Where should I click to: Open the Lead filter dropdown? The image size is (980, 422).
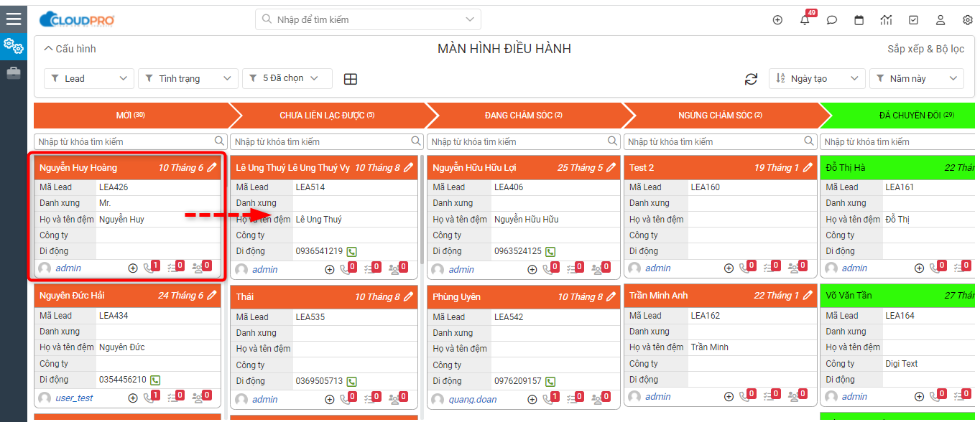(x=89, y=78)
